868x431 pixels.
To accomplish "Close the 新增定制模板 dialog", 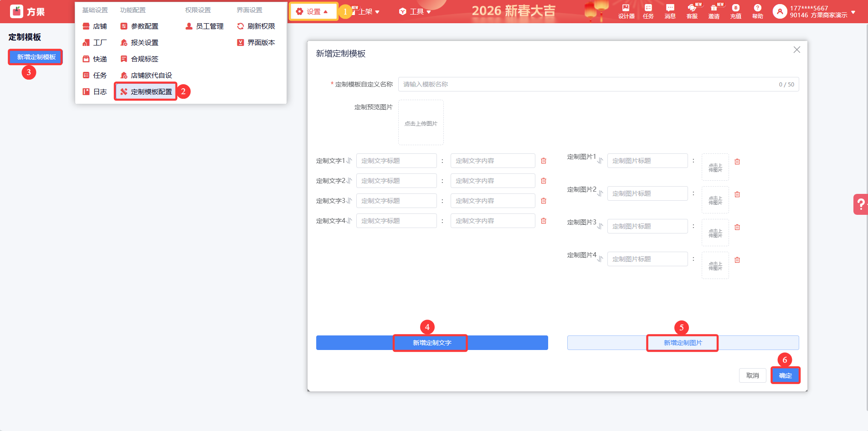I will point(796,50).
